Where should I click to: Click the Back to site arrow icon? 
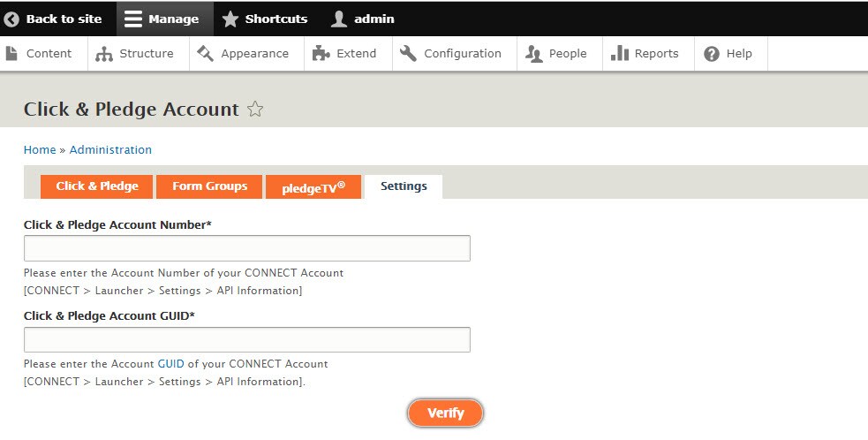(11, 19)
